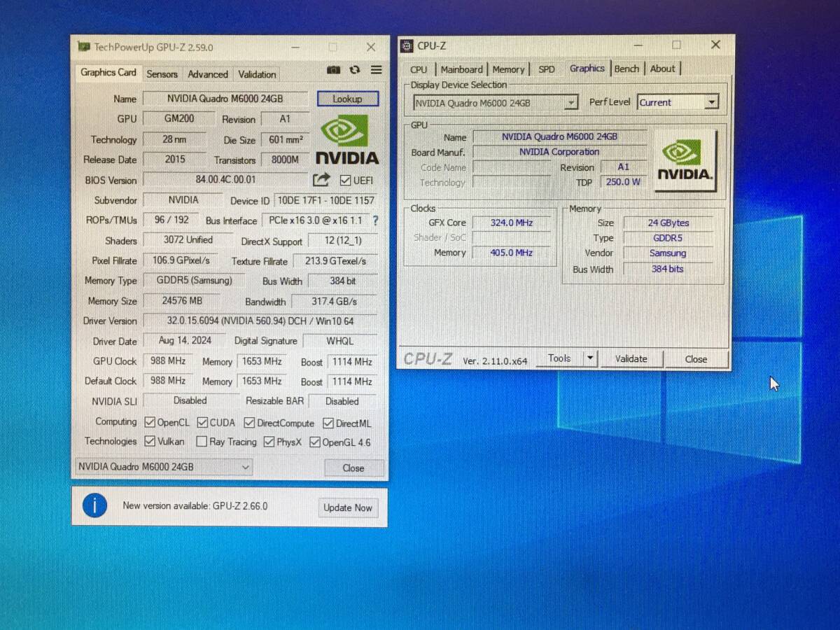Click the Memory Size 24576 MB field
This screenshot has width=840, height=630.
click(x=182, y=301)
